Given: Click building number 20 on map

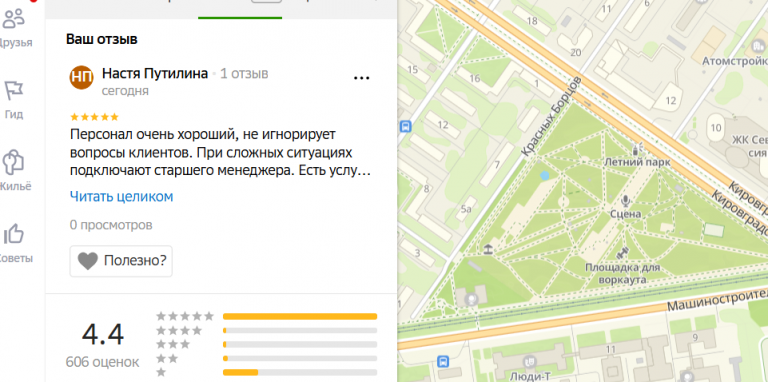Looking at the screenshot, I should click(x=576, y=52).
